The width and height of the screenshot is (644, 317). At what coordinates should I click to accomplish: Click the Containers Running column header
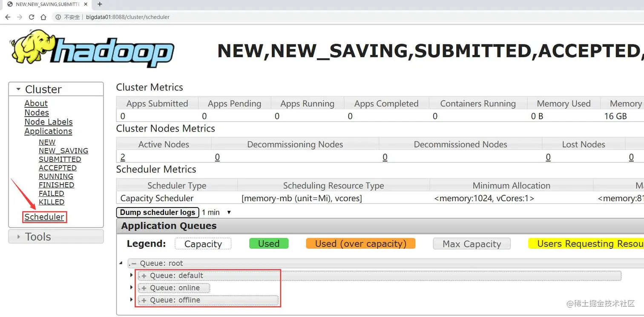pyautogui.click(x=478, y=104)
